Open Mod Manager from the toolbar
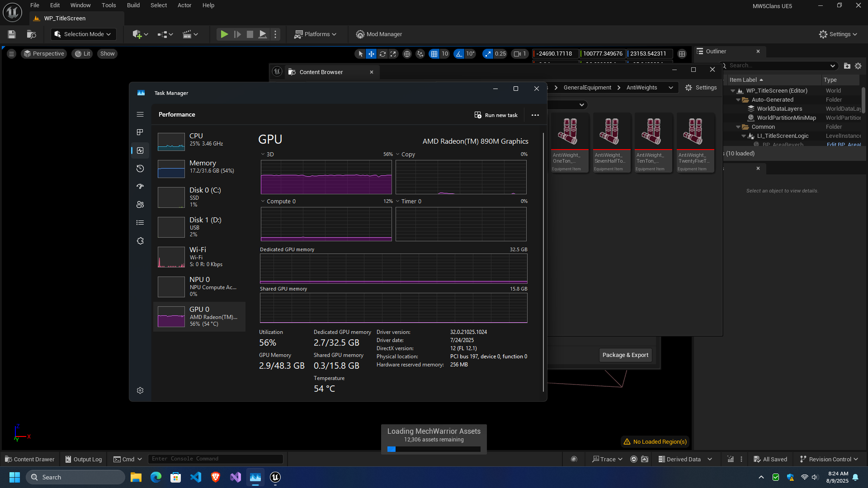 pyautogui.click(x=379, y=34)
